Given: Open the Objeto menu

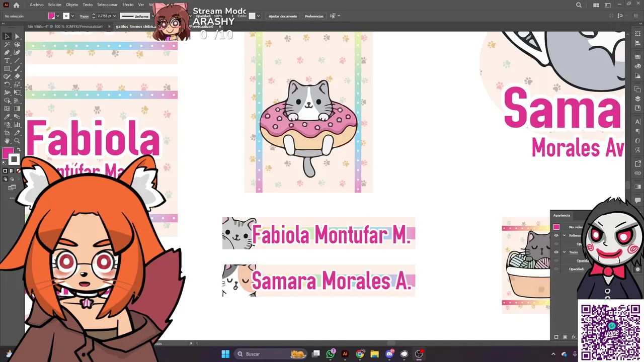Looking at the screenshot, I should (x=72, y=5).
